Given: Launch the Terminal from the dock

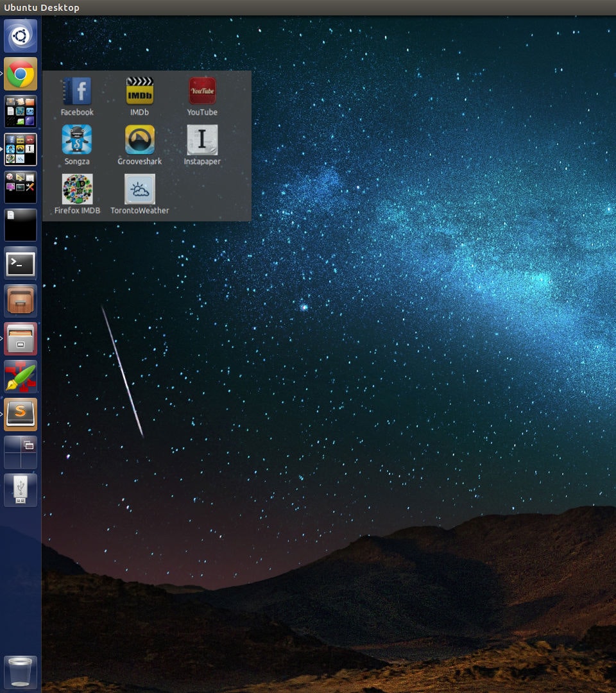Looking at the screenshot, I should pyautogui.click(x=20, y=263).
